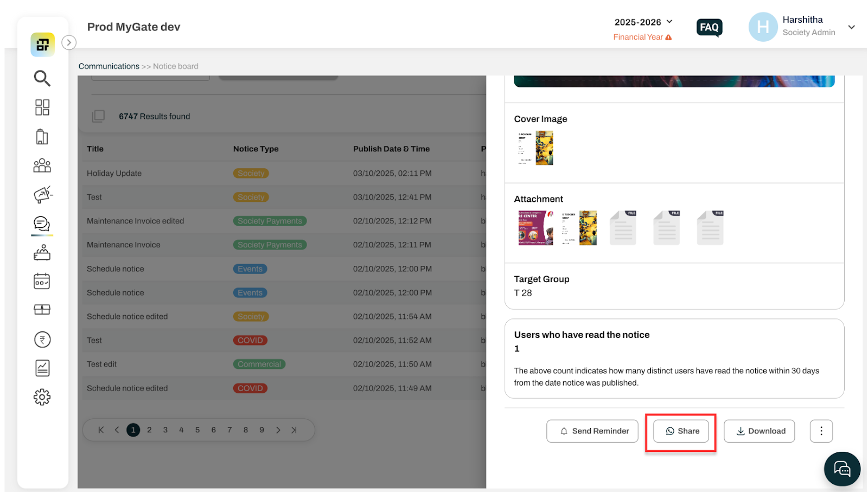Open the search icon in sidebar
The image size is (868, 492).
pyautogui.click(x=42, y=78)
